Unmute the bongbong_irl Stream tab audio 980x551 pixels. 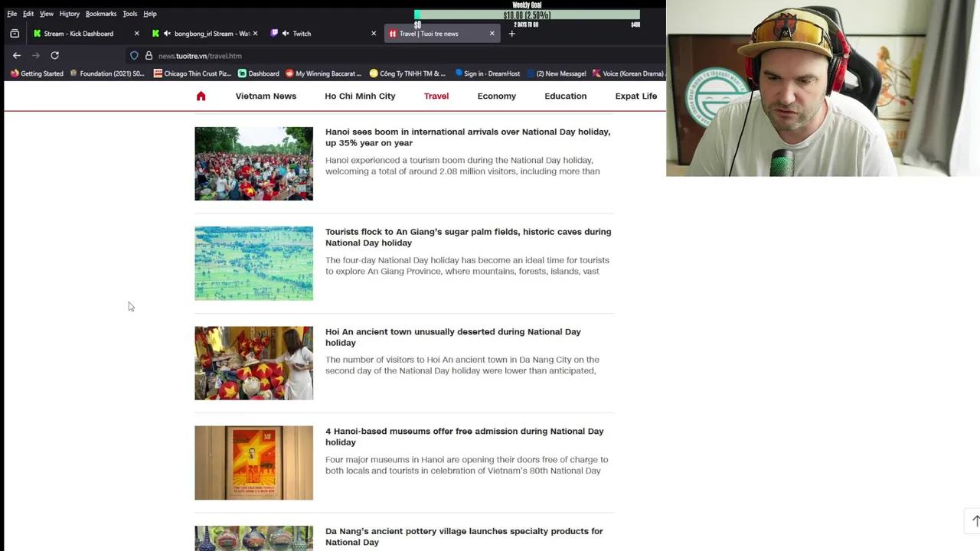[x=167, y=34]
